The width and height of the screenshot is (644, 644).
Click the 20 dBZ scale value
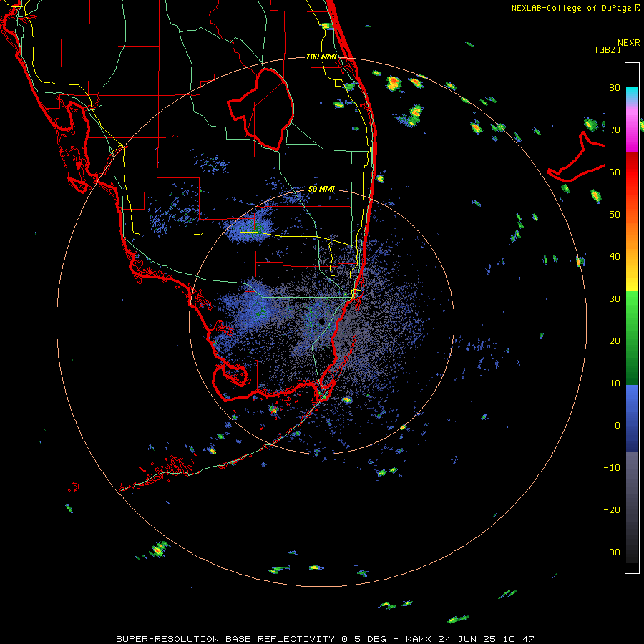pos(615,341)
